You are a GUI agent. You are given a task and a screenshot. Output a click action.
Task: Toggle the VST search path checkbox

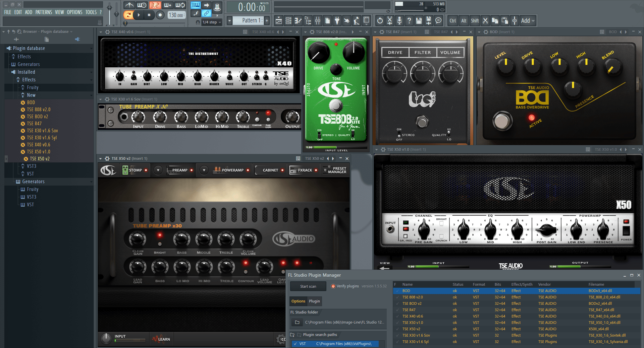pyautogui.click(x=295, y=344)
